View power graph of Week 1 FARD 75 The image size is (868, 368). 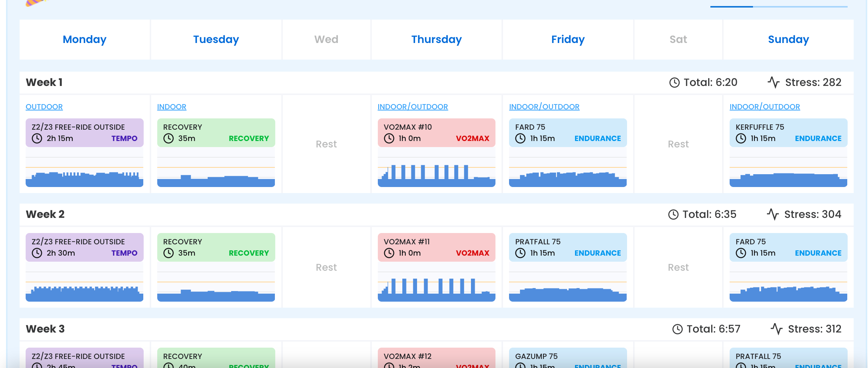[568, 167]
